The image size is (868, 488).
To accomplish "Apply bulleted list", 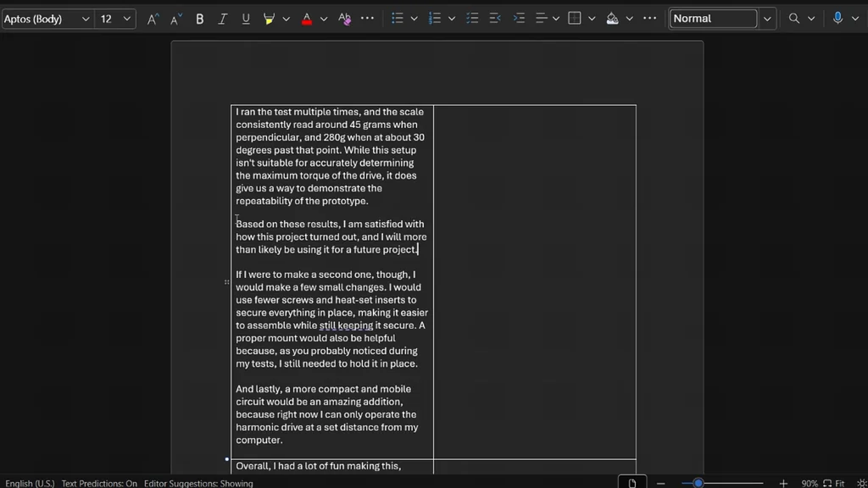I will click(x=397, y=19).
